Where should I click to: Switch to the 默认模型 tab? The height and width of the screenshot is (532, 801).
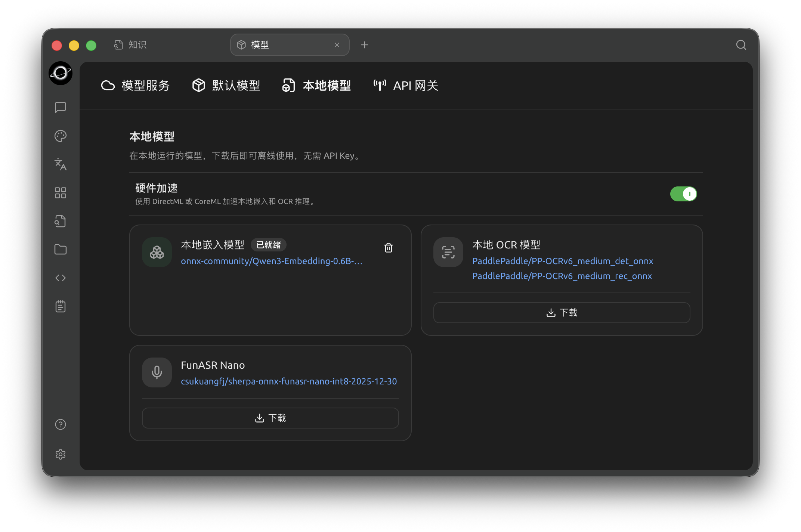[x=226, y=86]
